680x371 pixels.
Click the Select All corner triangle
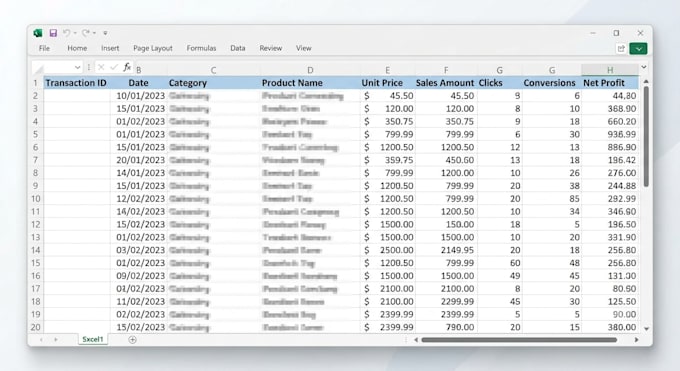coord(39,70)
